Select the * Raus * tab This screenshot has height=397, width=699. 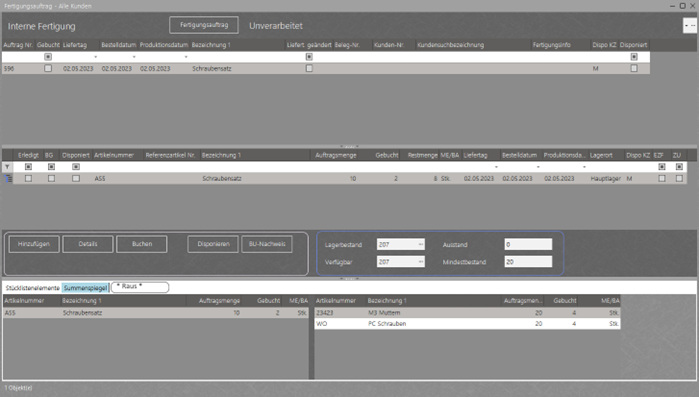point(140,287)
